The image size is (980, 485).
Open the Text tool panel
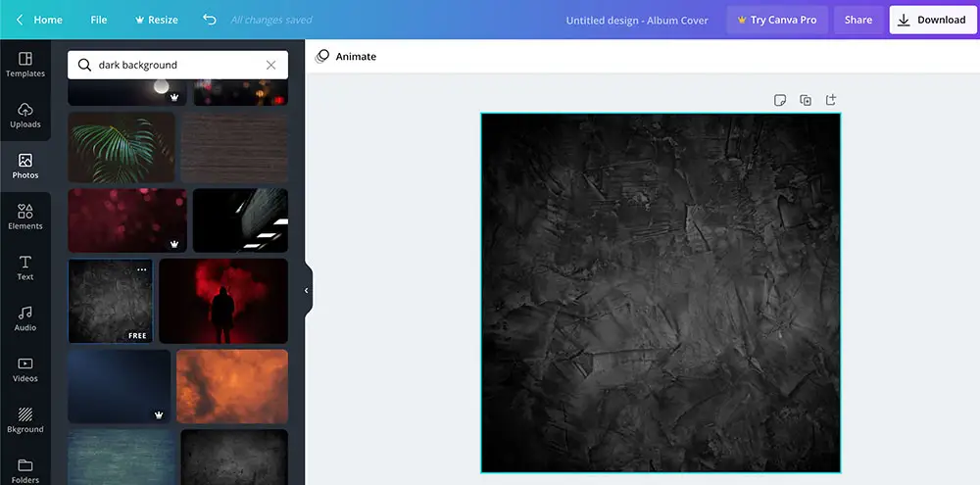point(25,267)
